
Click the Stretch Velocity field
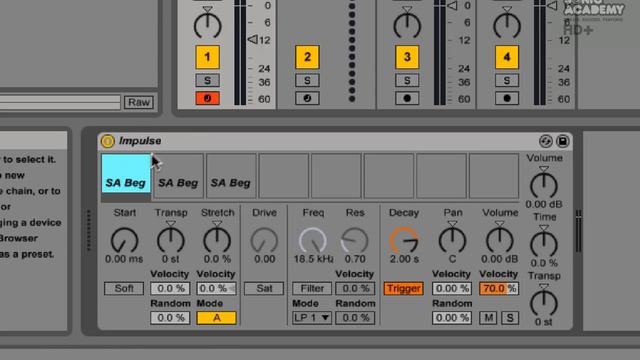[x=216, y=289]
